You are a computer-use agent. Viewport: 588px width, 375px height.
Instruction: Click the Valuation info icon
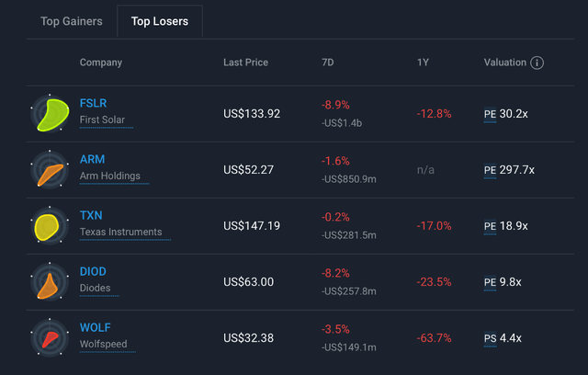(x=537, y=62)
